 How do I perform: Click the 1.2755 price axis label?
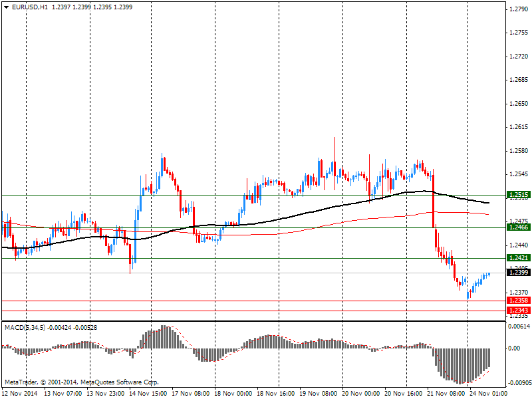(519, 33)
